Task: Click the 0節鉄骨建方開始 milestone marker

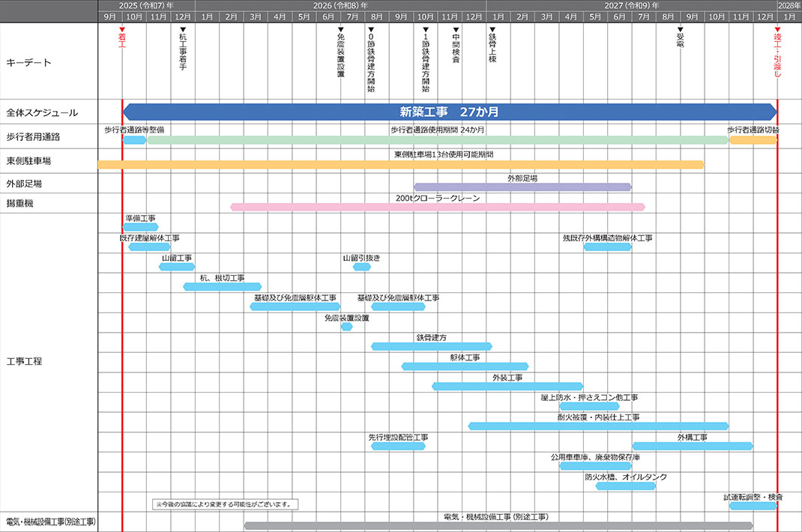Action: pyautogui.click(x=371, y=60)
